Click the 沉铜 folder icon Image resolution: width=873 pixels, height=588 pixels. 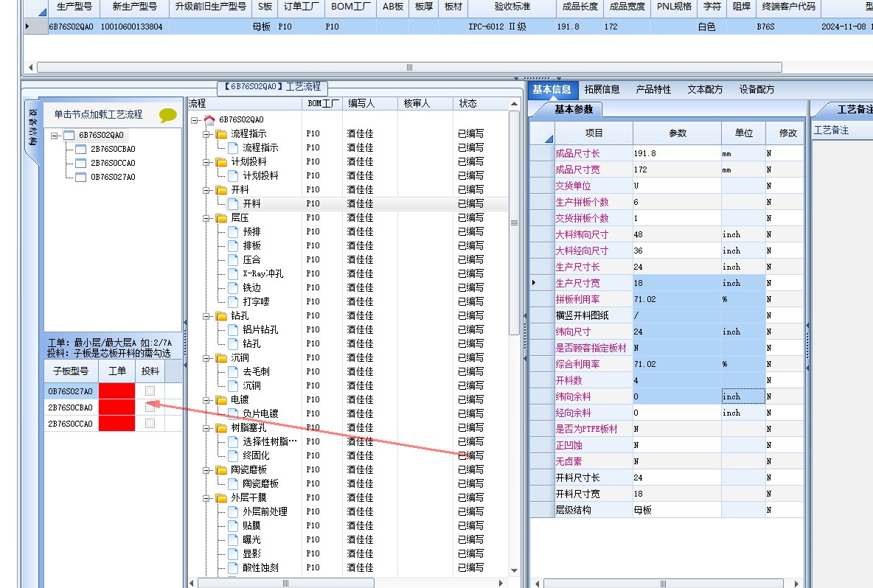222,357
